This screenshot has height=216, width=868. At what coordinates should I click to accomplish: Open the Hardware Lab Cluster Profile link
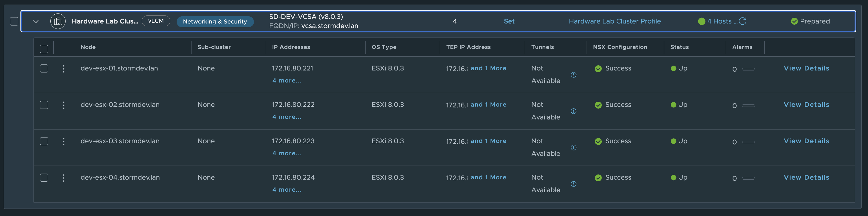[615, 21]
